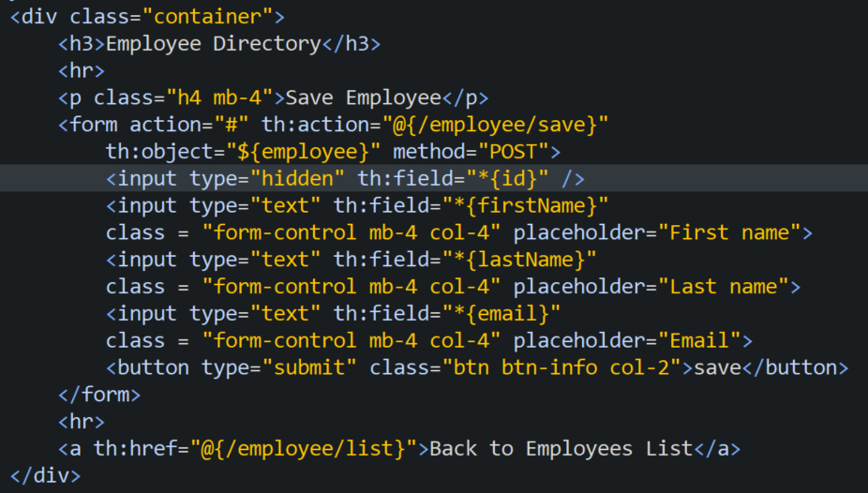
Task: Click the "Email" placeholder value
Action: click(x=699, y=341)
